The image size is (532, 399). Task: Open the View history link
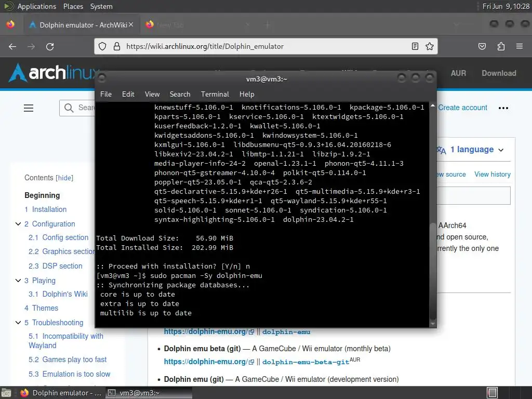click(x=493, y=175)
